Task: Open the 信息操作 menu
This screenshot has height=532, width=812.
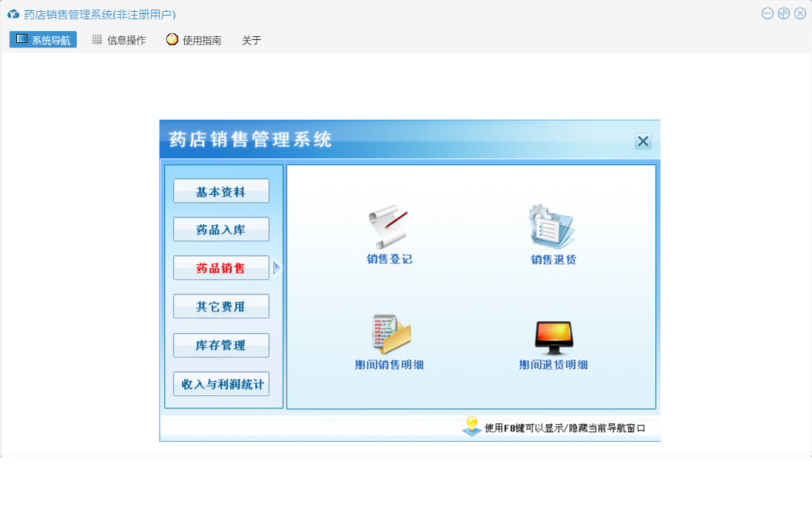Action: [118, 40]
